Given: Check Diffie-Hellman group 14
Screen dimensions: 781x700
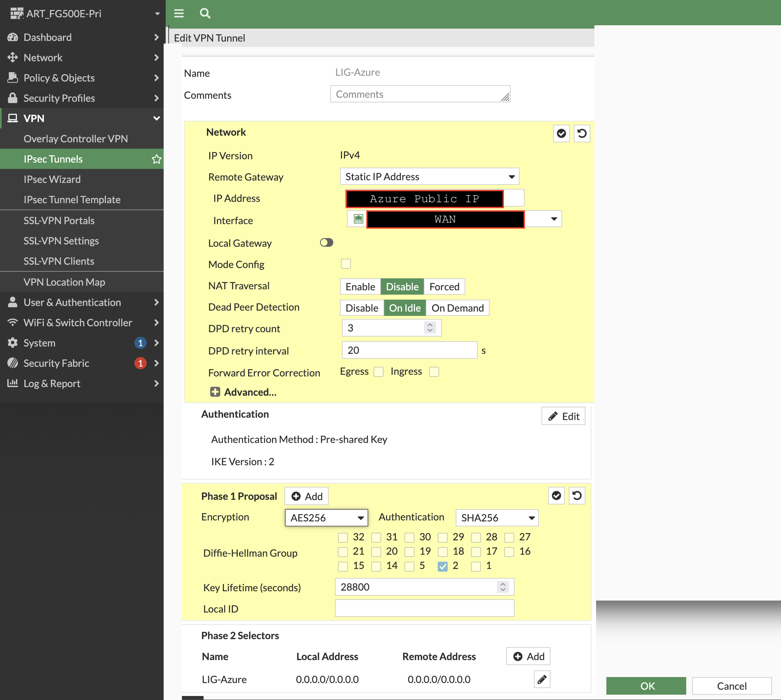Looking at the screenshot, I should coord(376,566).
